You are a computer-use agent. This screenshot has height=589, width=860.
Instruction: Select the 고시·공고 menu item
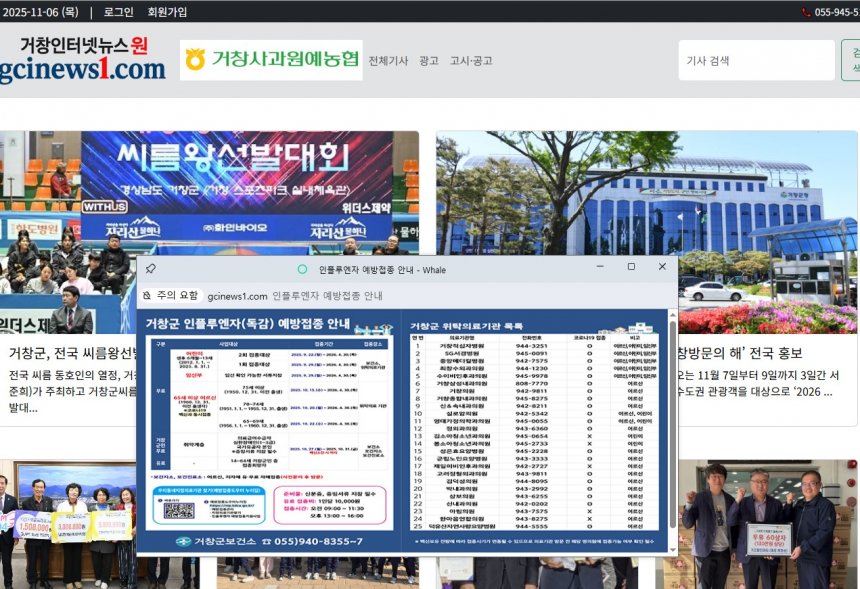point(470,61)
